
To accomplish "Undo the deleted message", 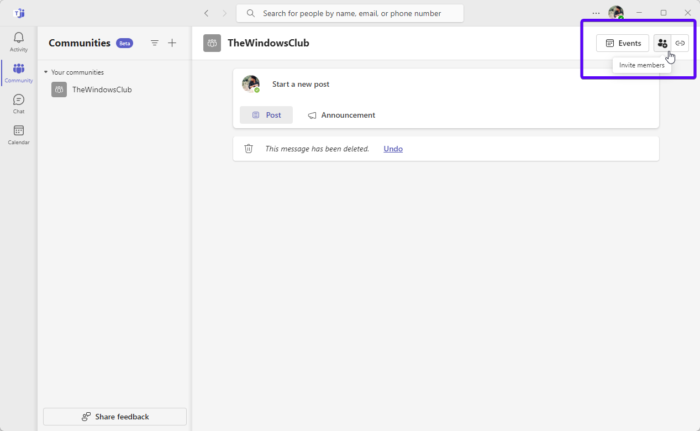I will 393,149.
